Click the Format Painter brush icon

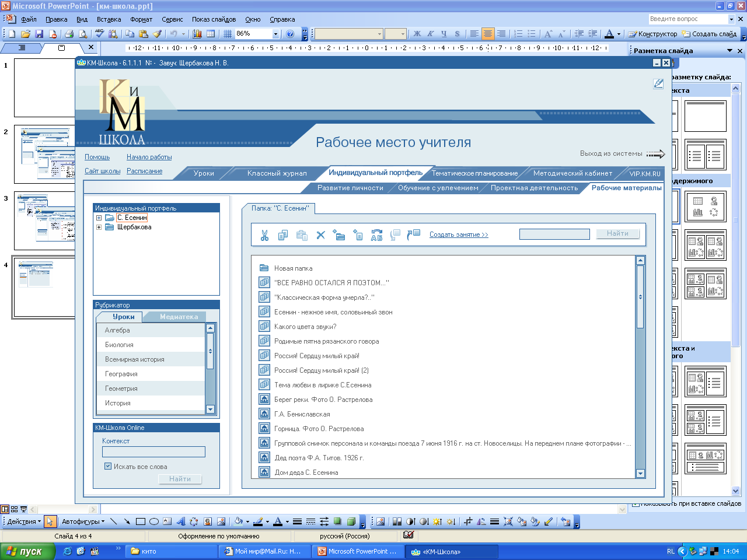pyautogui.click(x=157, y=34)
